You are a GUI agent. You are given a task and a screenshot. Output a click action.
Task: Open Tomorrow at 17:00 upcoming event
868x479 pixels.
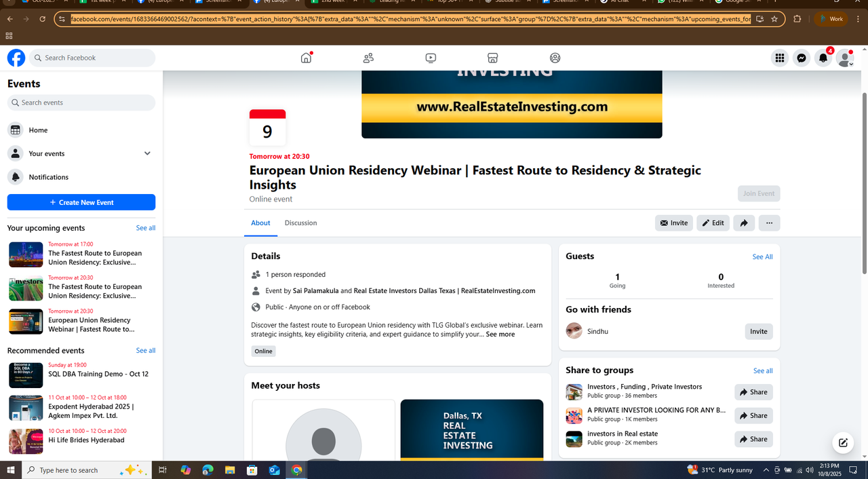pyautogui.click(x=81, y=254)
